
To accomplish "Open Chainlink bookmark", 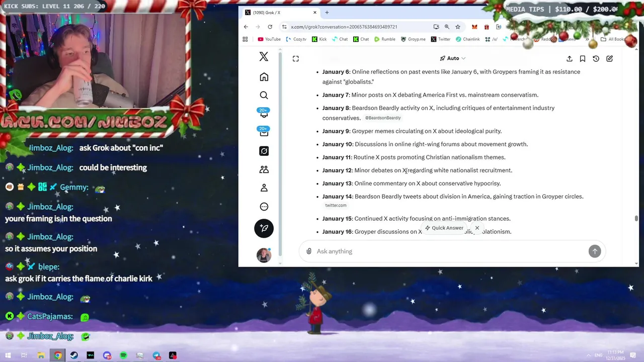I will (467, 39).
